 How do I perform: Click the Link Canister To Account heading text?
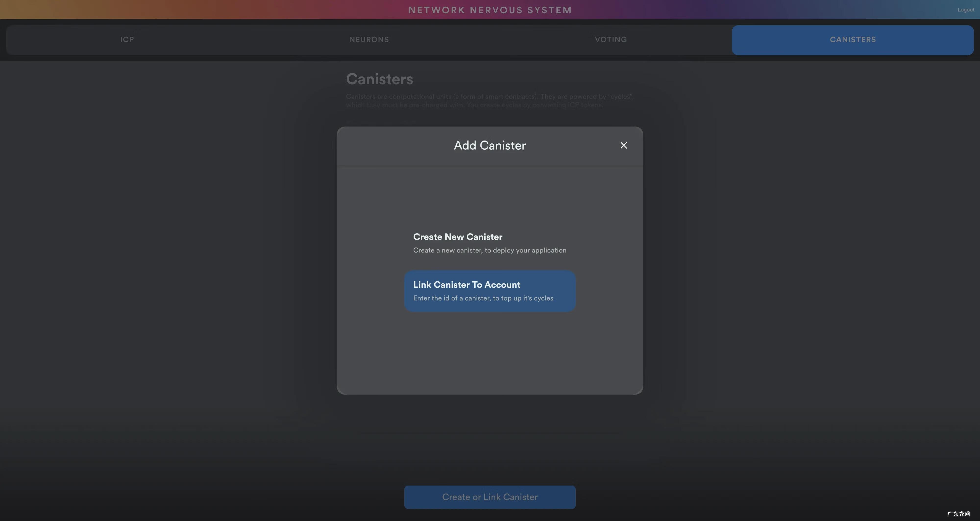466,285
